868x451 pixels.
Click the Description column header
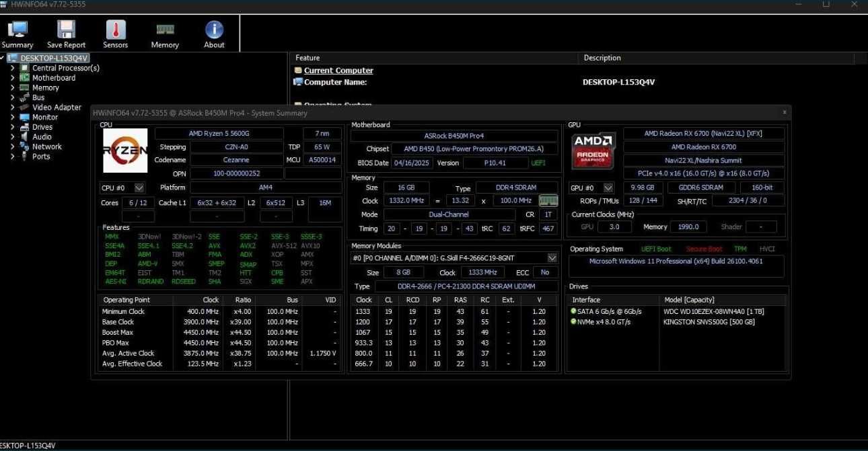(x=602, y=58)
